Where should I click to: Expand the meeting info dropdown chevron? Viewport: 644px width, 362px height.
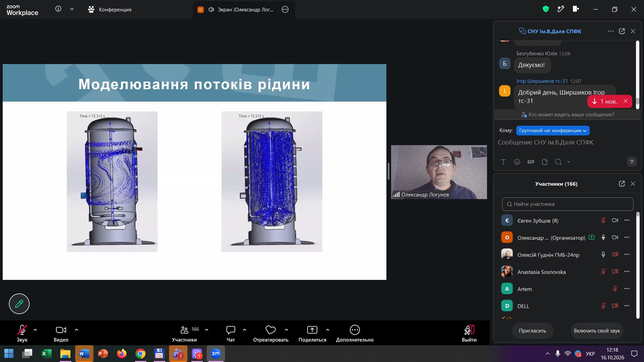coord(72,9)
